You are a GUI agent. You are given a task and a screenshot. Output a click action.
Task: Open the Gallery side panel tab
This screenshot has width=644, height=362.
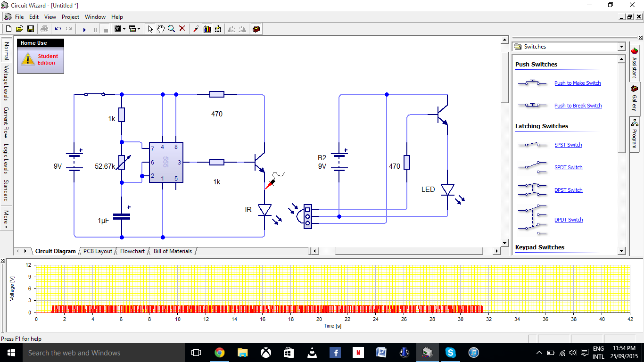point(634,99)
